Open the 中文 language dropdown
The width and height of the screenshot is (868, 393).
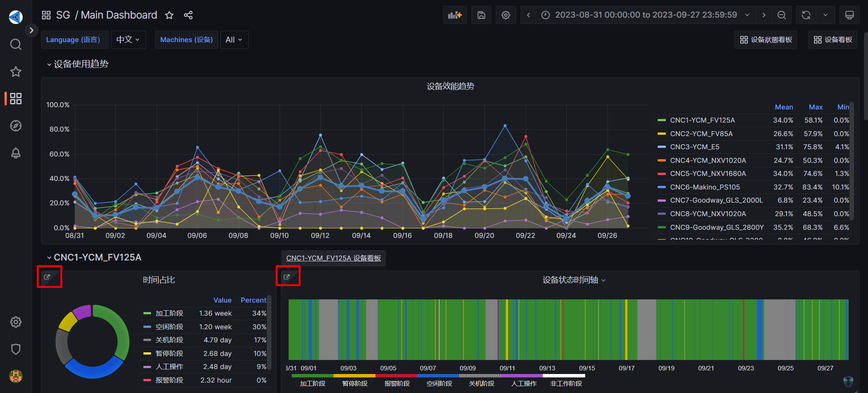(128, 40)
